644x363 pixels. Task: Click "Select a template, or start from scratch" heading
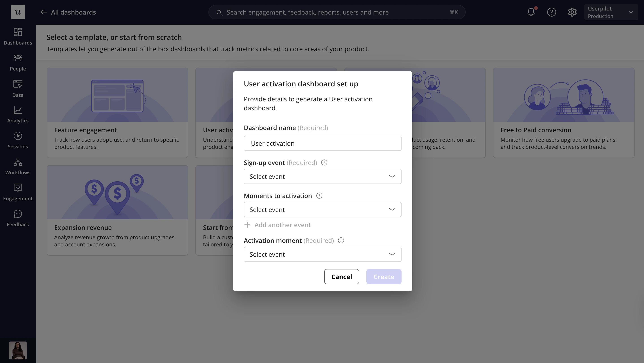pos(114,37)
